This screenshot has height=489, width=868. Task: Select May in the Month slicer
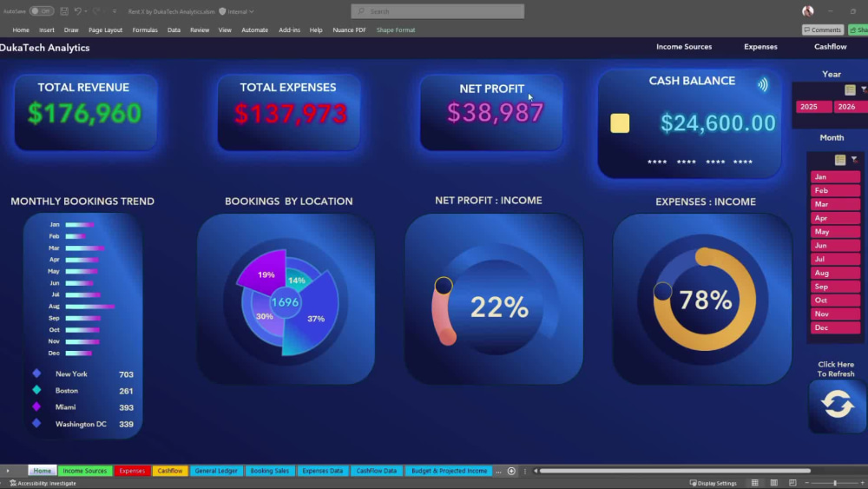tap(835, 232)
